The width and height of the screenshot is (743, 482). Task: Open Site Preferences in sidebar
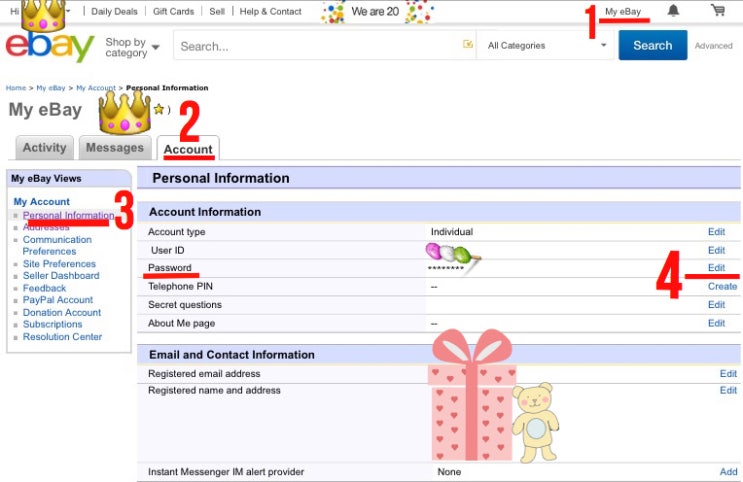pos(60,264)
